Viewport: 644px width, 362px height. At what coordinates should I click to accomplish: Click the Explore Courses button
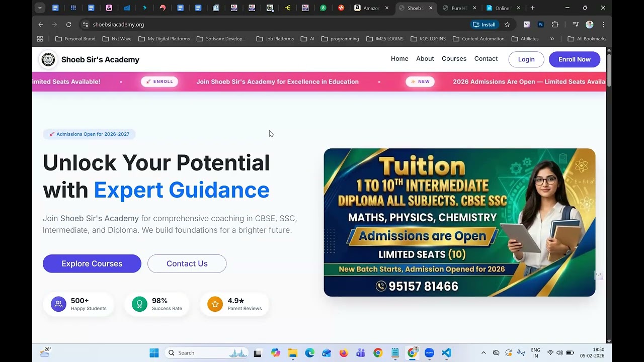coord(92,263)
